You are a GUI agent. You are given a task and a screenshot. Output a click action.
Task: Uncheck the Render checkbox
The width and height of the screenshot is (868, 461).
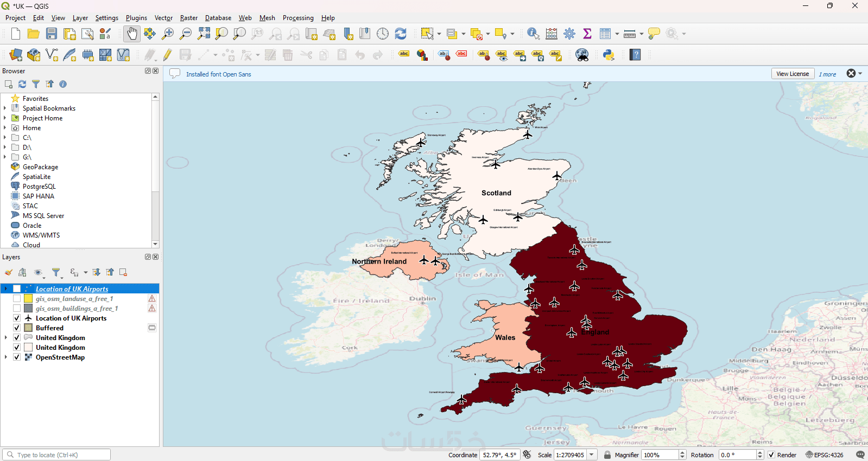coord(771,455)
